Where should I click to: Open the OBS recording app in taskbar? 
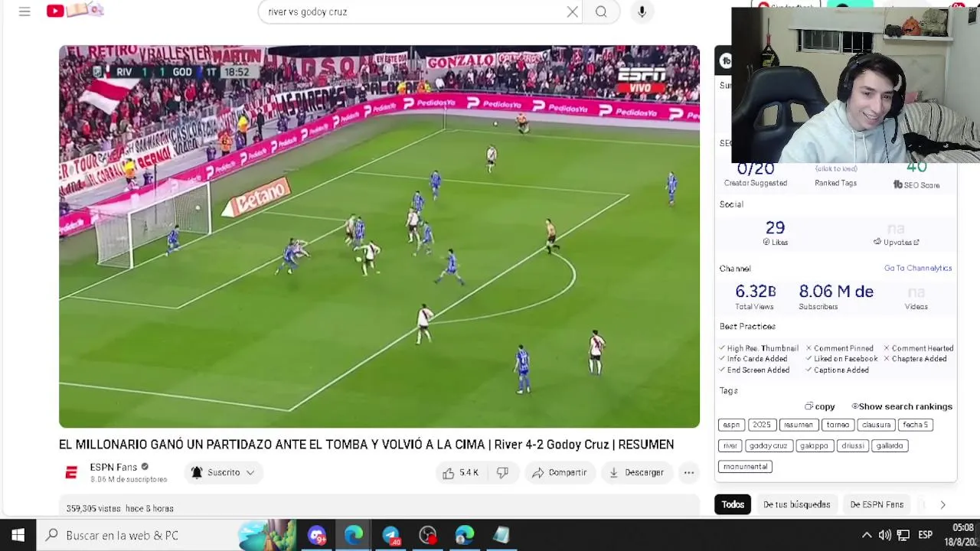[x=427, y=535]
